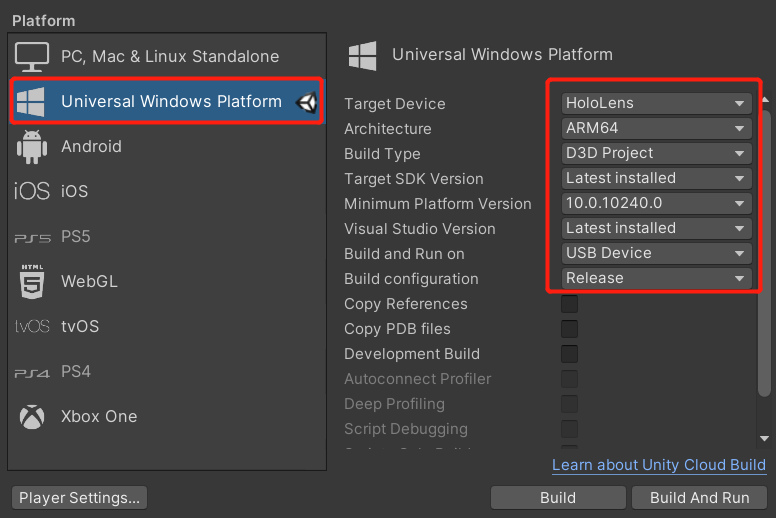Choose the iOS platform icon
Screen dimensions: 776x518
pyautogui.click(x=32, y=191)
